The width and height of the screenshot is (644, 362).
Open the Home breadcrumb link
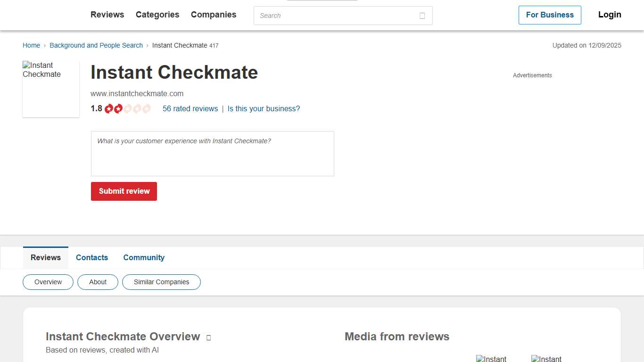(x=31, y=45)
